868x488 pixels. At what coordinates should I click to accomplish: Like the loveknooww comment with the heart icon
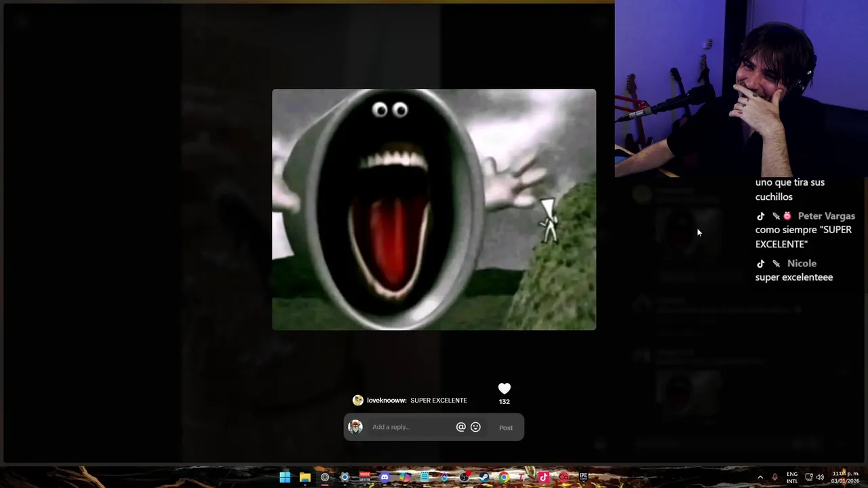(504, 388)
